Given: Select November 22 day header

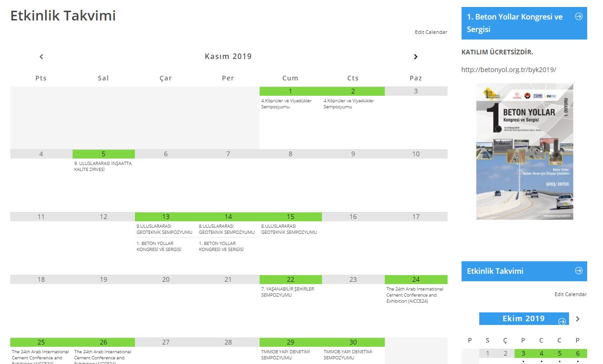Looking at the screenshot, I should pyautogui.click(x=290, y=279).
